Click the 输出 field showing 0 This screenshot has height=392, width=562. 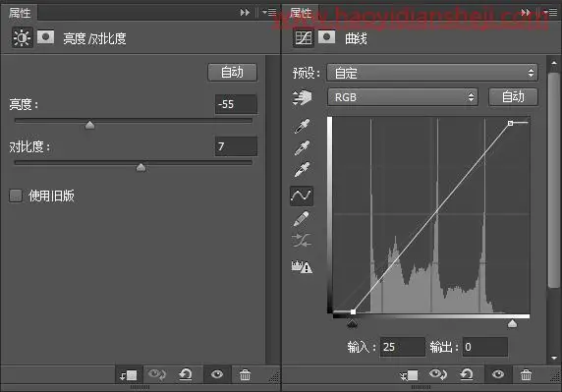click(x=485, y=347)
